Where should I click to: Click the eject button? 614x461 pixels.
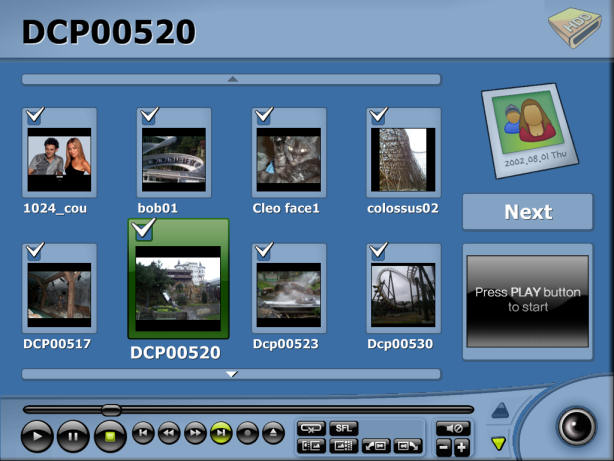click(x=273, y=433)
